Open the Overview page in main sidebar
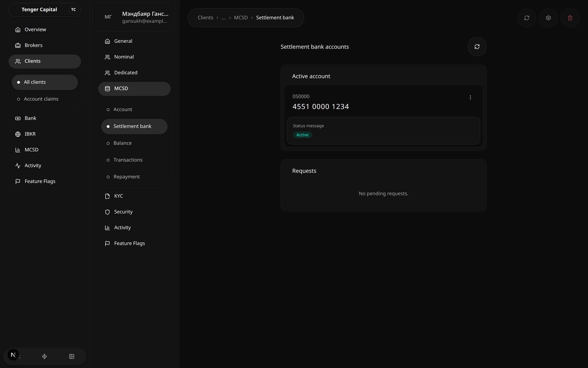Image resolution: width=588 pixels, height=368 pixels. 45,29
